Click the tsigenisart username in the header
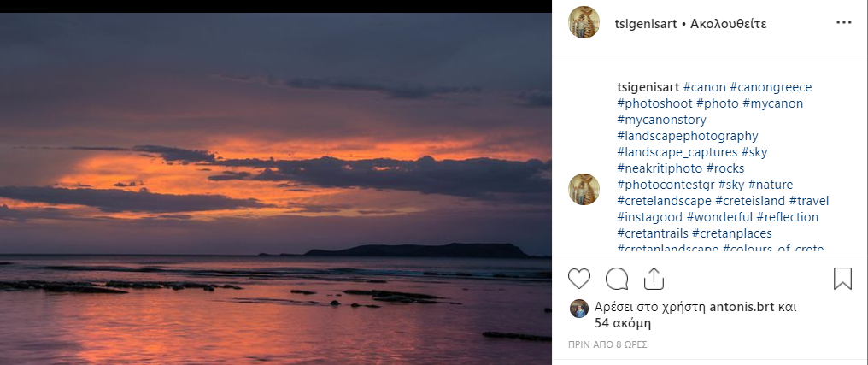 click(x=646, y=24)
